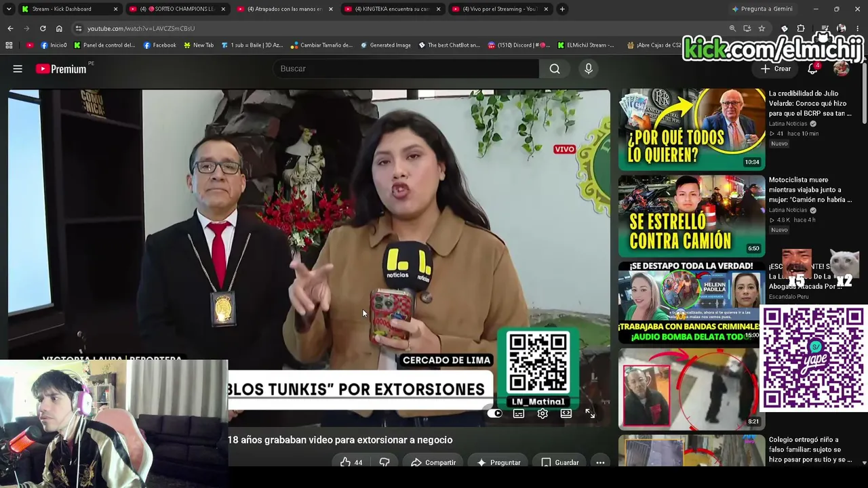Image resolution: width=868 pixels, height=488 pixels.
Task: Reload the current page
Action: point(43,28)
